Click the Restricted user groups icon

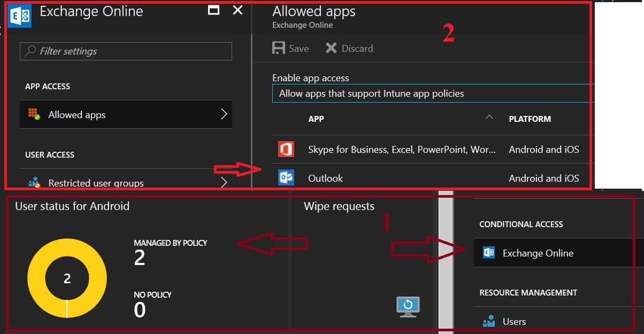pos(34,182)
